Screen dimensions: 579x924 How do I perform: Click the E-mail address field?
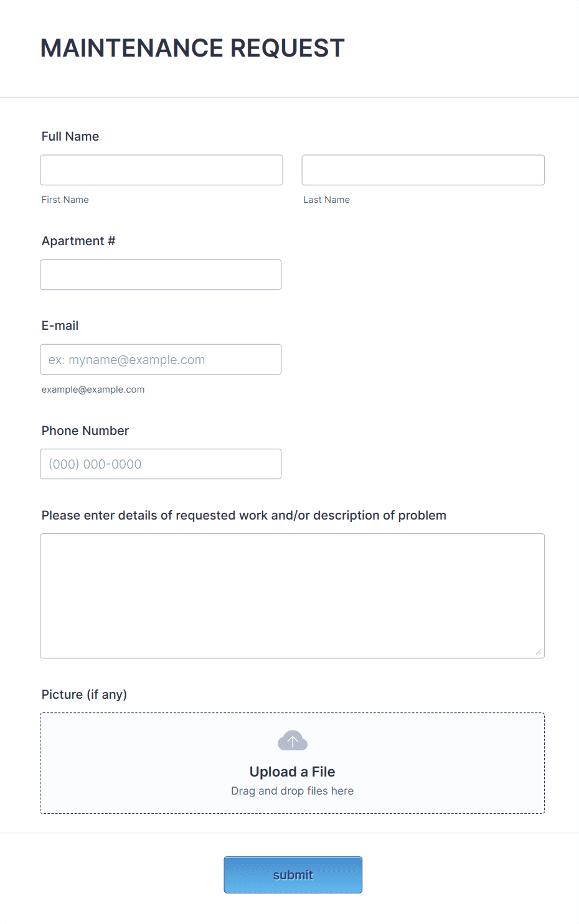point(161,360)
